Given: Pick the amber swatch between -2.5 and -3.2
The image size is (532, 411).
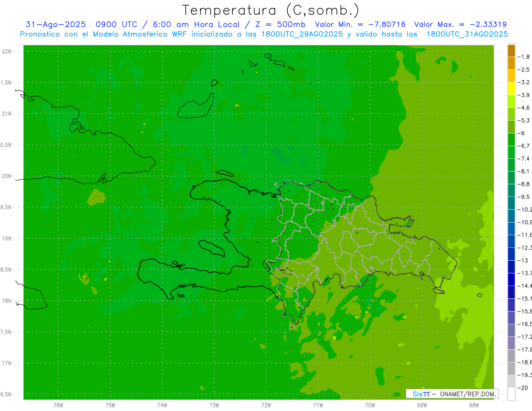Looking at the screenshot, I should (x=511, y=76).
